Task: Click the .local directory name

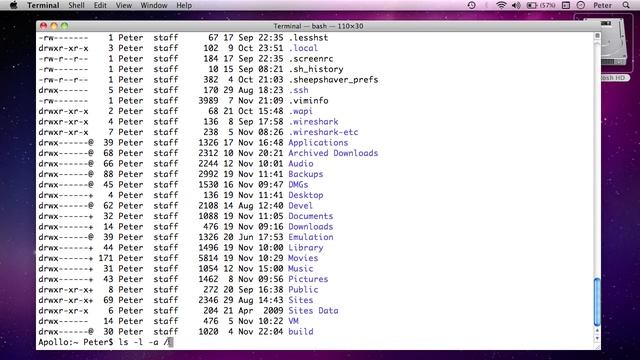Action: coord(303,48)
